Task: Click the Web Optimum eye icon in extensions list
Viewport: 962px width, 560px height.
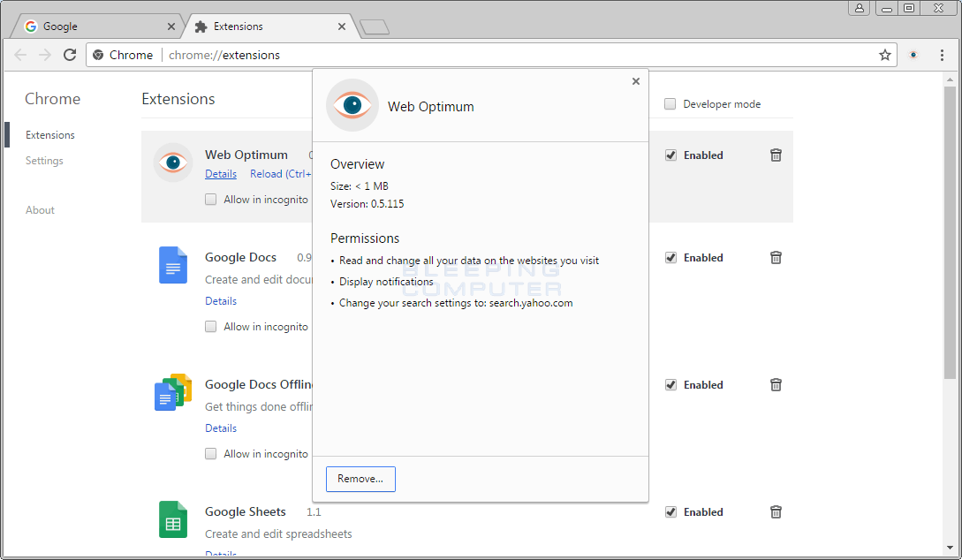Action: [x=173, y=163]
